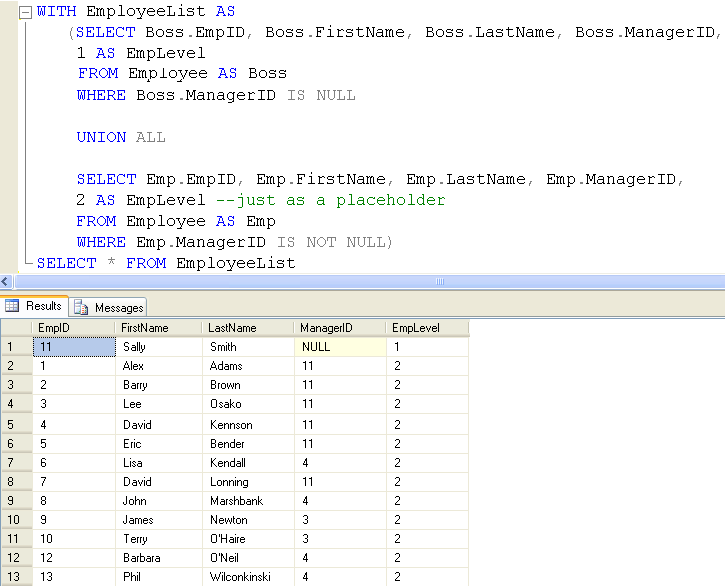Switch to the Results tab

pyautogui.click(x=34, y=306)
